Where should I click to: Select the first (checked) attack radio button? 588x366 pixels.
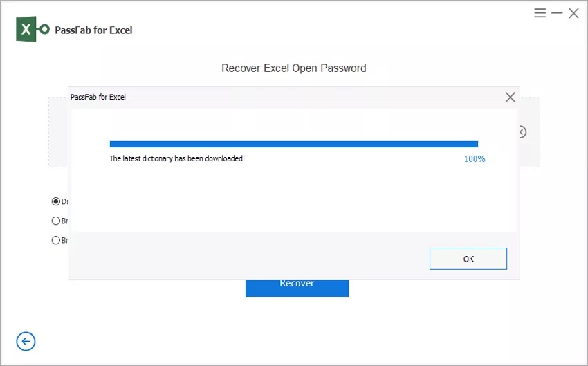pyautogui.click(x=56, y=201)
